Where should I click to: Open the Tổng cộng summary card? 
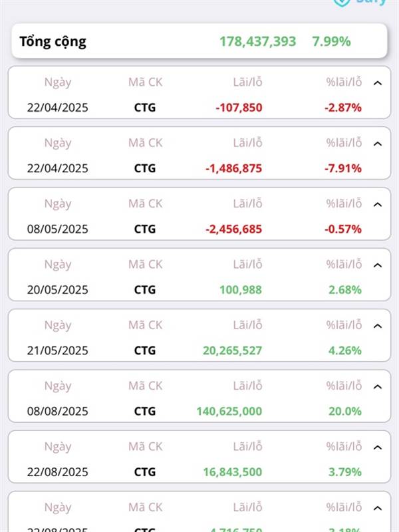[199, 41]
